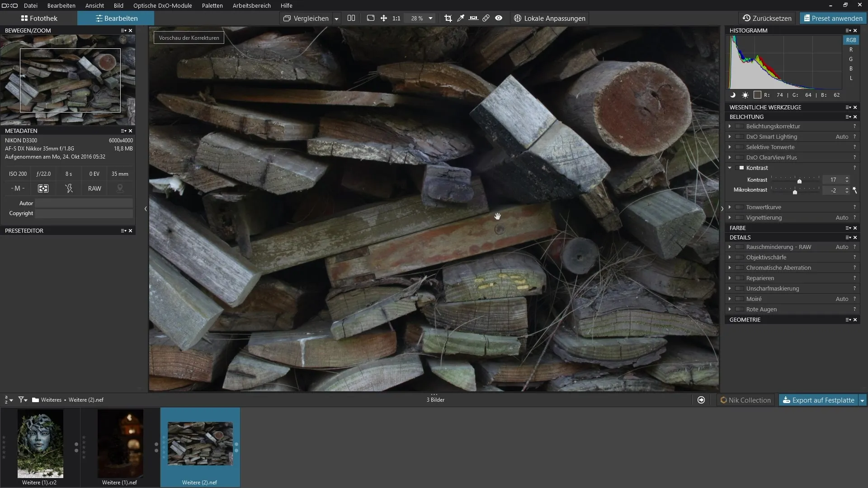Show shadow clipping moon icon in histogram
This screenshot has width=868, height=488.
[733, 95]
